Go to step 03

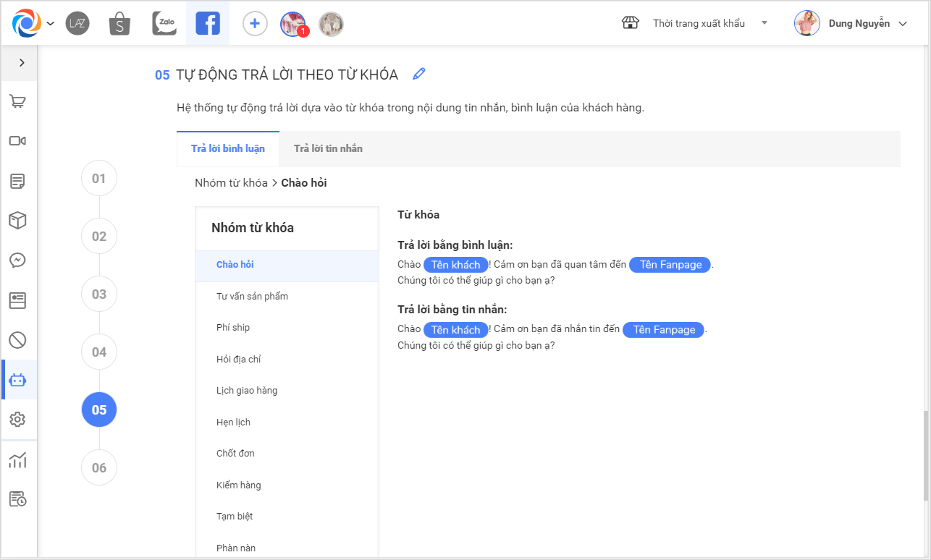[x=99, y=294]
